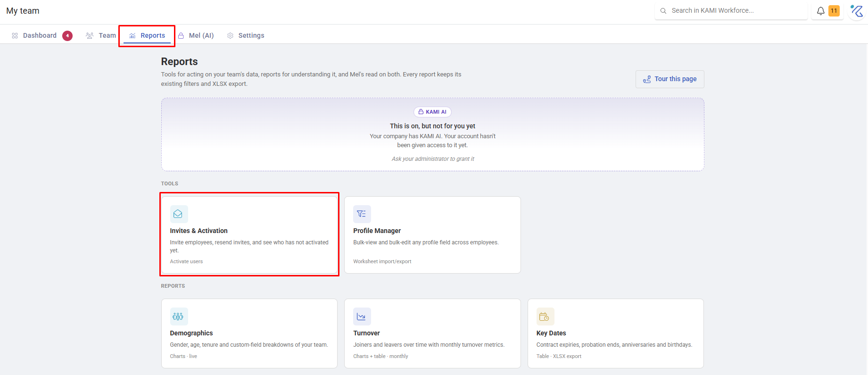Click the 'Table · XLSX export' label

(x=559, y=356)
